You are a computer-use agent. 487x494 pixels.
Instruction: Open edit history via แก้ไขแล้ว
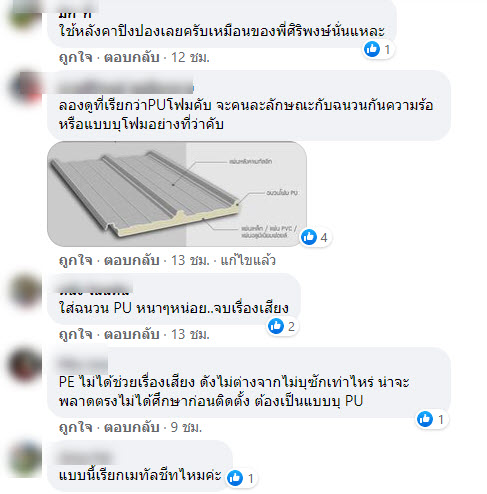tap(248, 260)
